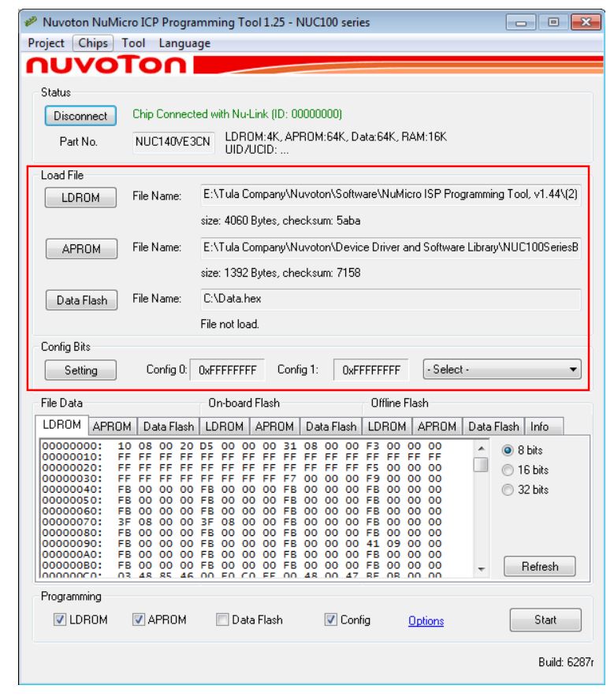614x700 pixels.
Task: Click the C:\Data.hex file name field
Action: coord(390,299)
